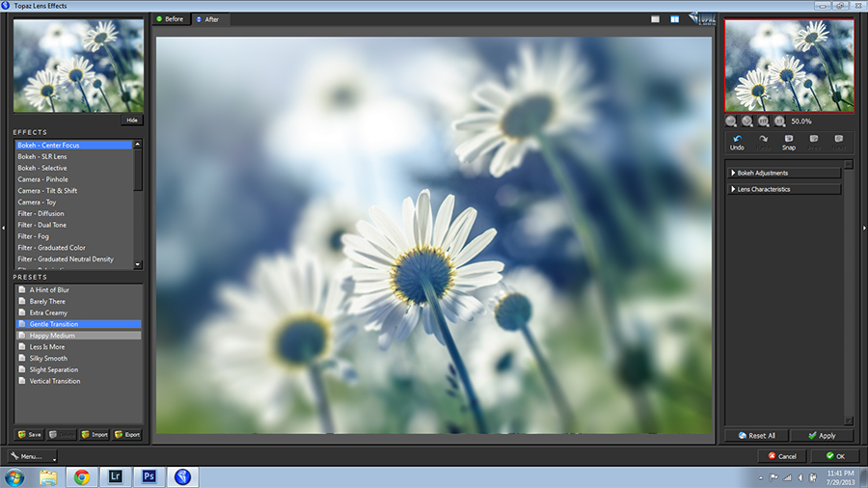
Task: Click the zoom in magnifier icon
Action: (x=747, y=122)
